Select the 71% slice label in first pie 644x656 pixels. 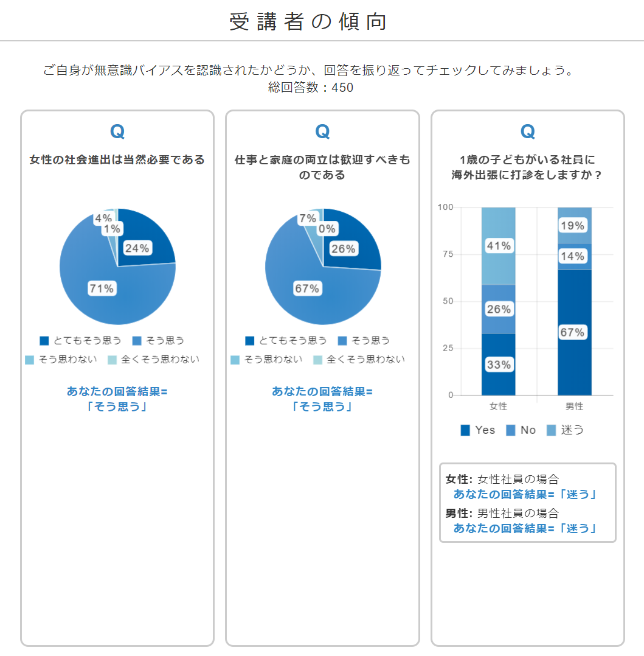tap(102, 288)
